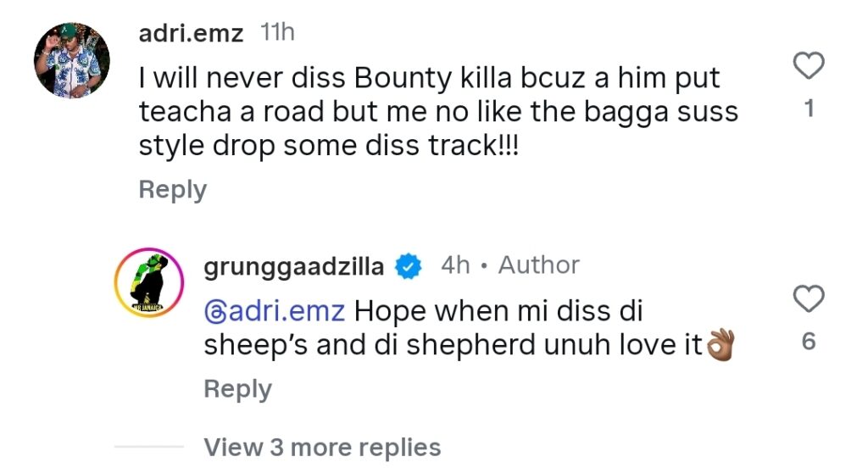Click the Author label
Image resolution: width=868 pixels, height=468 pixels.
click(538, 265)
